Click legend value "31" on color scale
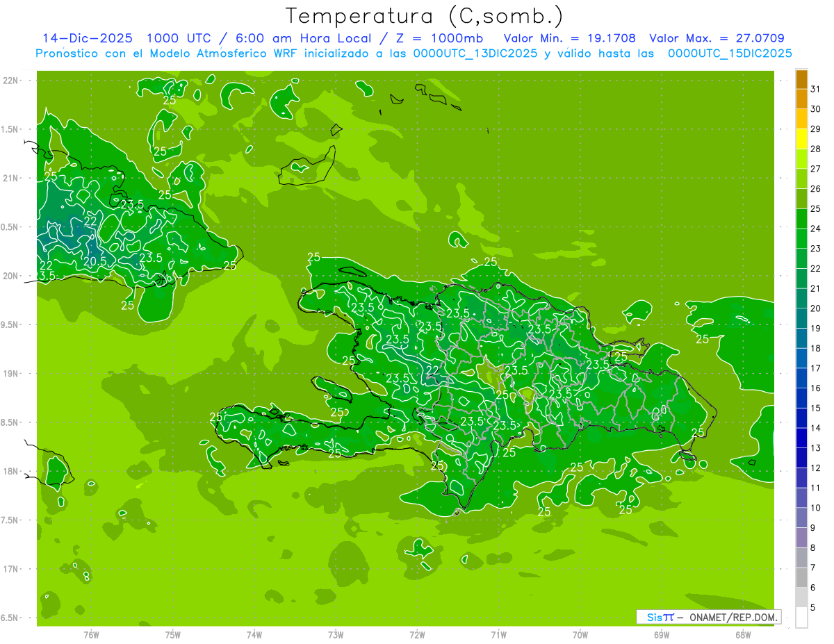834x644 pixels. [x=815, y=89]
